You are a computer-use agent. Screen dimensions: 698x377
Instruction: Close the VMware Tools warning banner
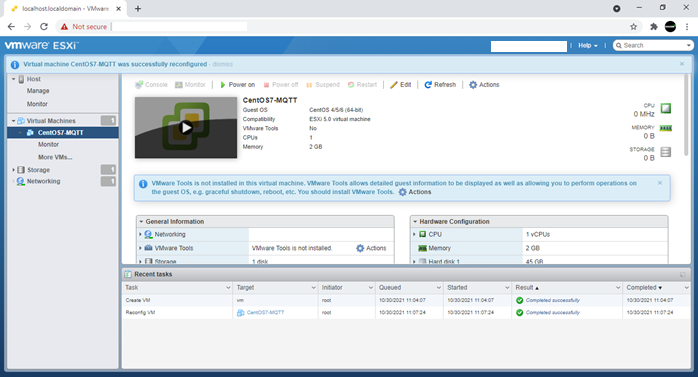660,183
